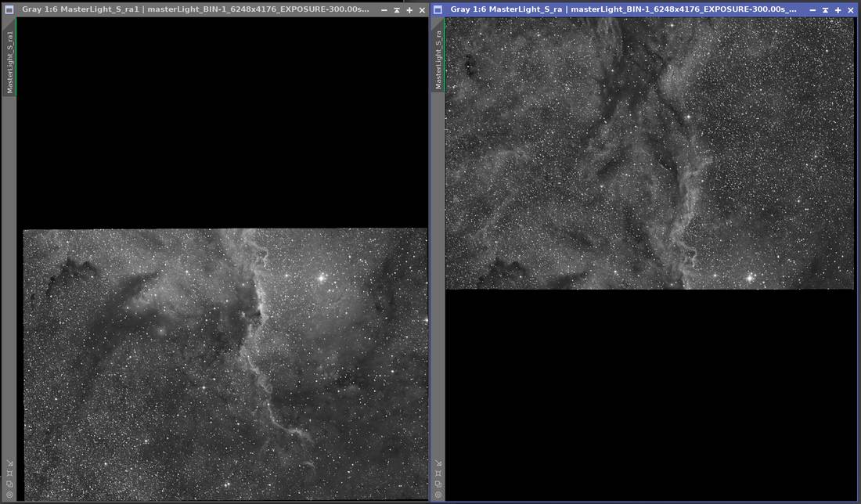Click the zoom-to-fit icon in MasterLight_S_ra1 window
Screen dimensions: 861x504
coord(9,473)
